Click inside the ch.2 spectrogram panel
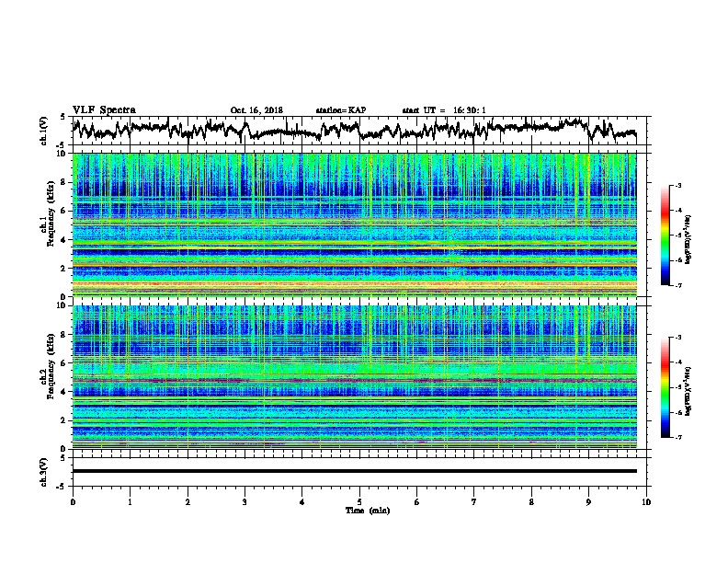Screen dimensions: 728x563 (354, 377)
